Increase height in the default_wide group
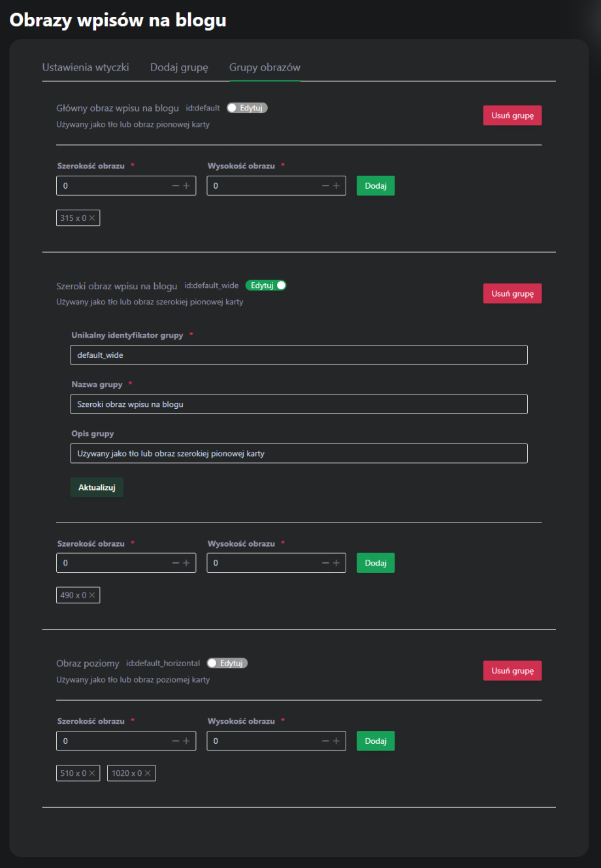Screen dimensions: 601x868 point(336,563)
